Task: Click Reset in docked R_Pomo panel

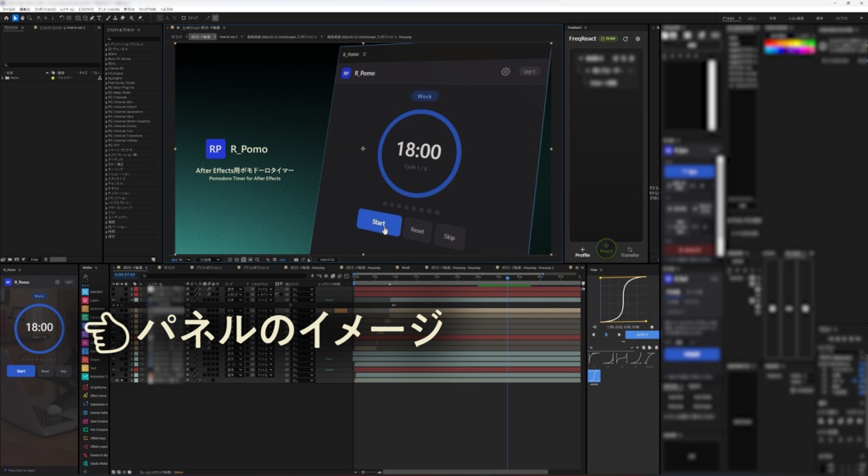Action: pyautogui.click(x=46, y=371)
